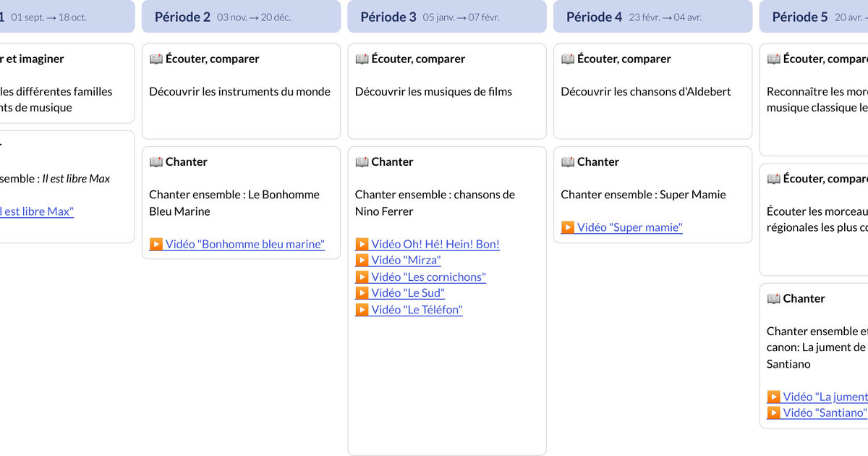The width and height of the screenshot is (868, 456).
Task: Select the Période 5 column header
Action: [814, 17]
